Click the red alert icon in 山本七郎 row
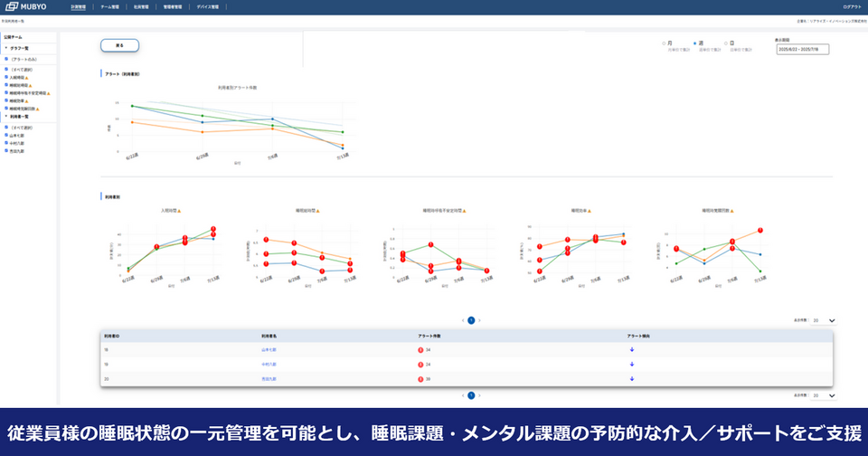Viewport: 868px width, 456px height. [x=420, y=348]
